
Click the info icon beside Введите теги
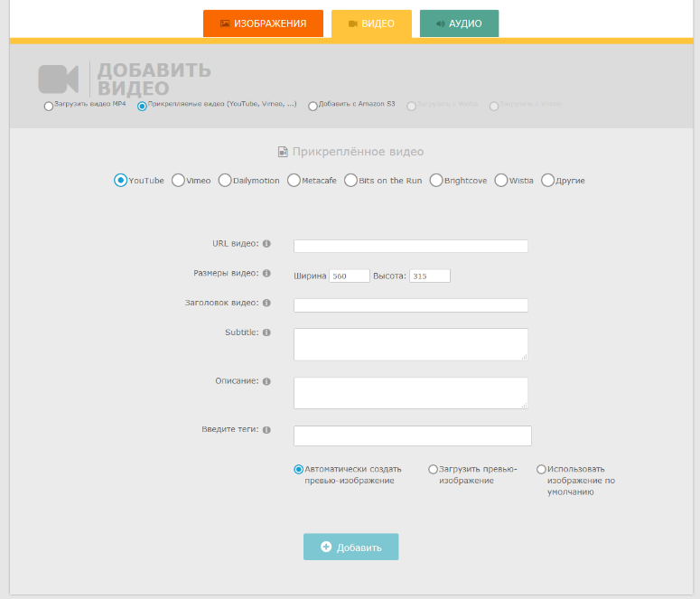tap(266, 430)
